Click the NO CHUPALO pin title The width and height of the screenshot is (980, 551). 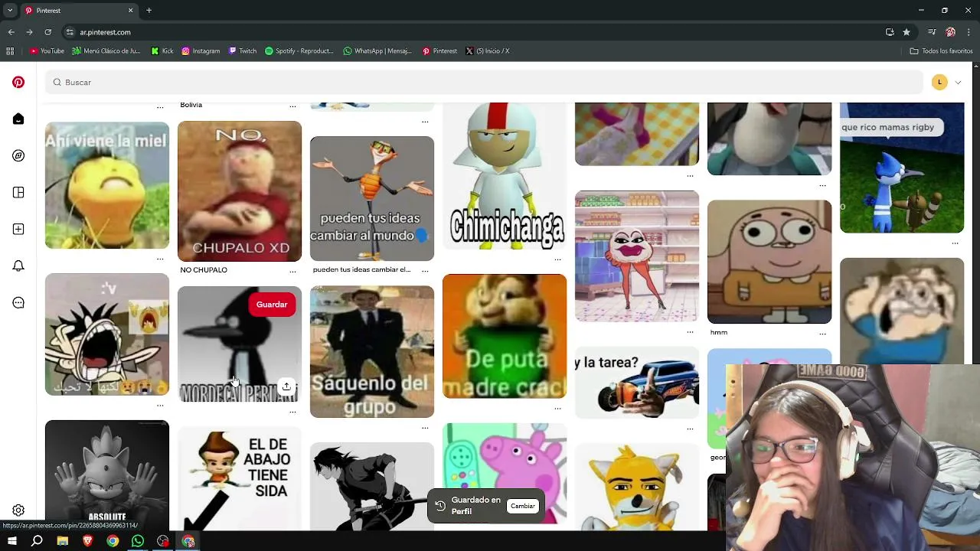coord(204,270)
